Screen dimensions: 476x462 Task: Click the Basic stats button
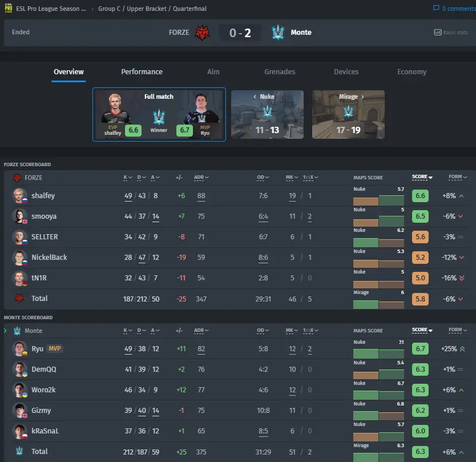pyautogui.click(x=451, y=32)
